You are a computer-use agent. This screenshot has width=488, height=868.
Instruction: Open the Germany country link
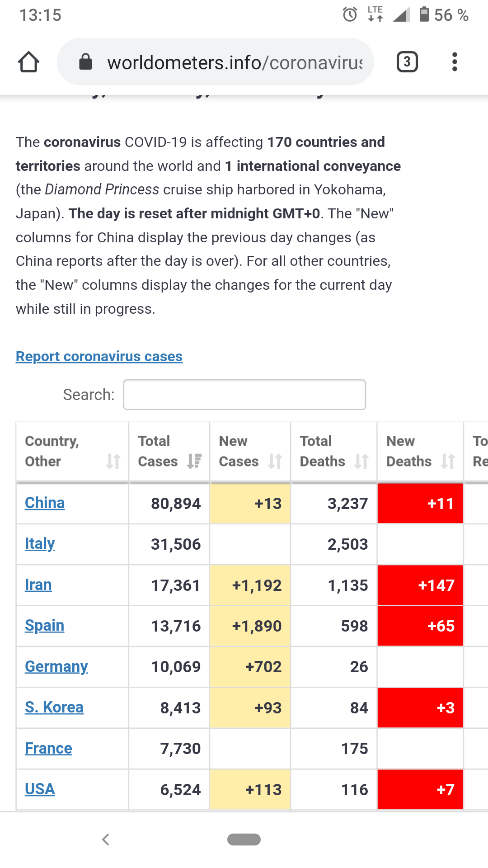click(x=56, y=666)
